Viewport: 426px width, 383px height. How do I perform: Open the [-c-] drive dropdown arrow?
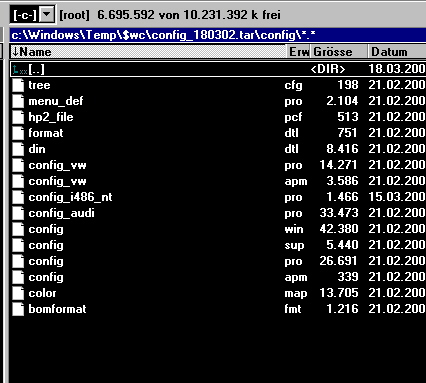47,14
